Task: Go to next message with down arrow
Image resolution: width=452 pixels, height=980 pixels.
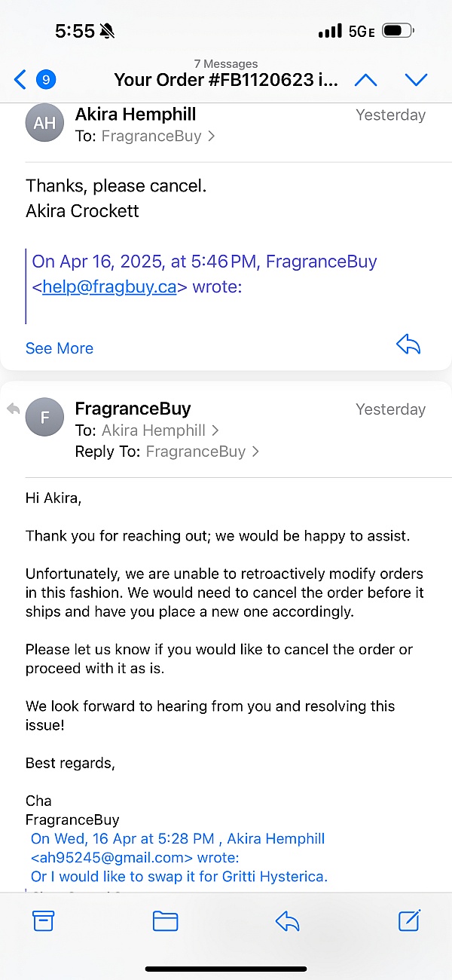Action: tap(416, 79)
